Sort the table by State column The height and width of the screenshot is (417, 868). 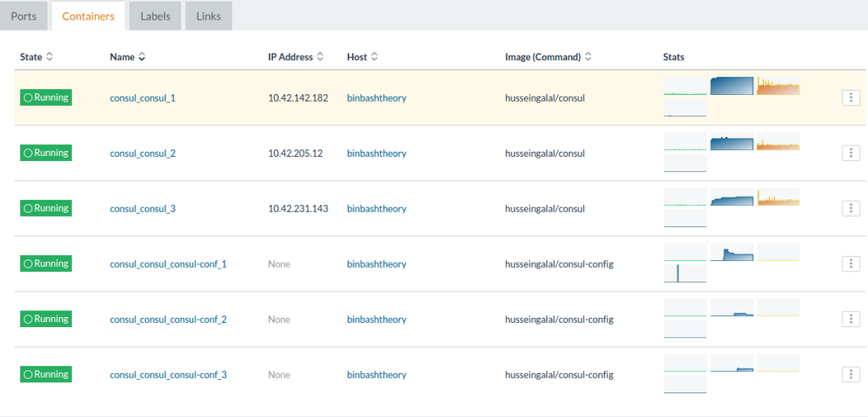[36, 57]
